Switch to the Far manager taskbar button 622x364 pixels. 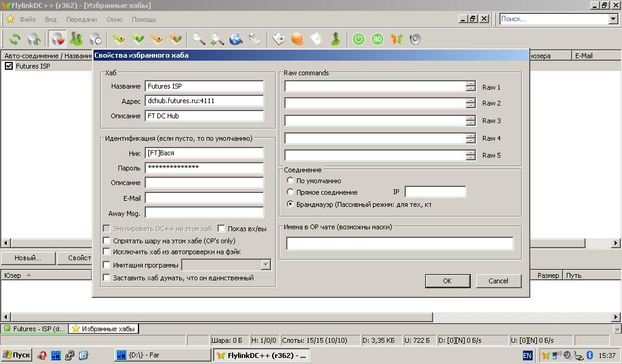pyautogui.click(x=162, y=355)
